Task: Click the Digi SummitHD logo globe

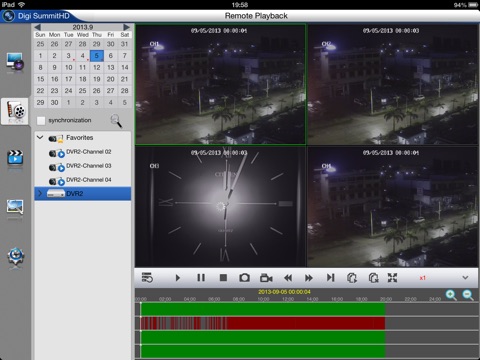Action: 8,16
